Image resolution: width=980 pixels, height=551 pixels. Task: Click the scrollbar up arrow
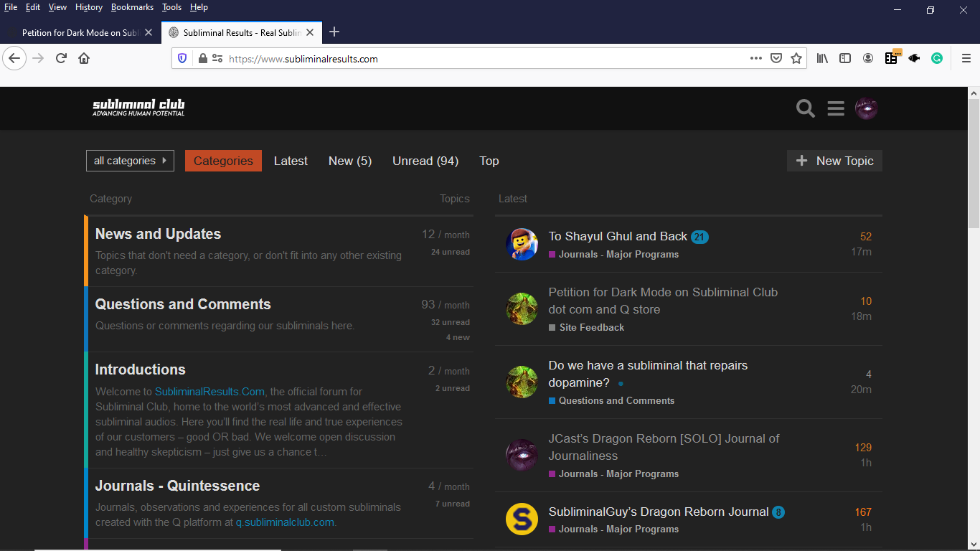pos(974,93)
